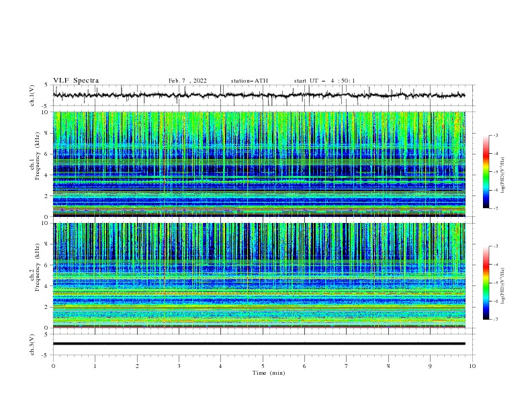This screenshot has height=411, width=532.
Task: Click the "-7" tick on ch.1 colorbar
Action: tap(495, 208)
